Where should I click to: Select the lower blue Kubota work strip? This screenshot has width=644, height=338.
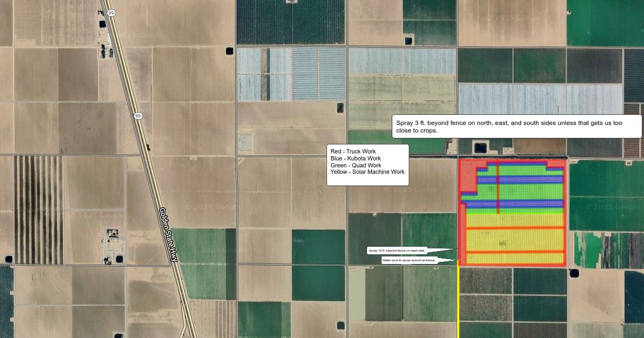pos(531,204)
